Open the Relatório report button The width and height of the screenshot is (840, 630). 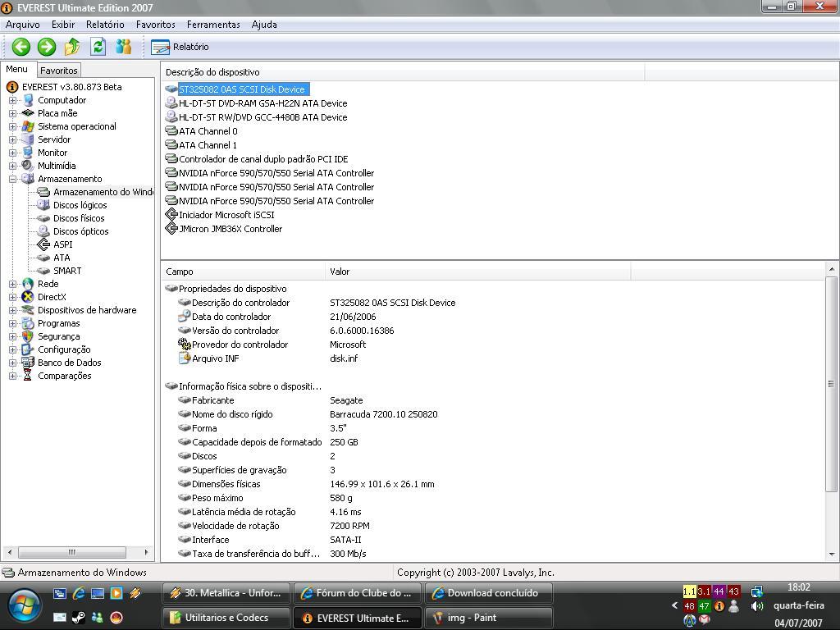180,47
